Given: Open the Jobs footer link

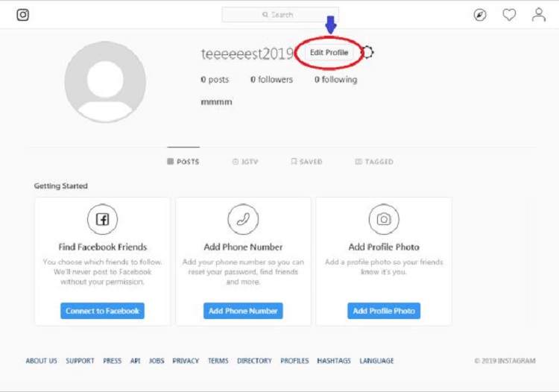Looking at the screenshot, I should [x=157, y=361].
